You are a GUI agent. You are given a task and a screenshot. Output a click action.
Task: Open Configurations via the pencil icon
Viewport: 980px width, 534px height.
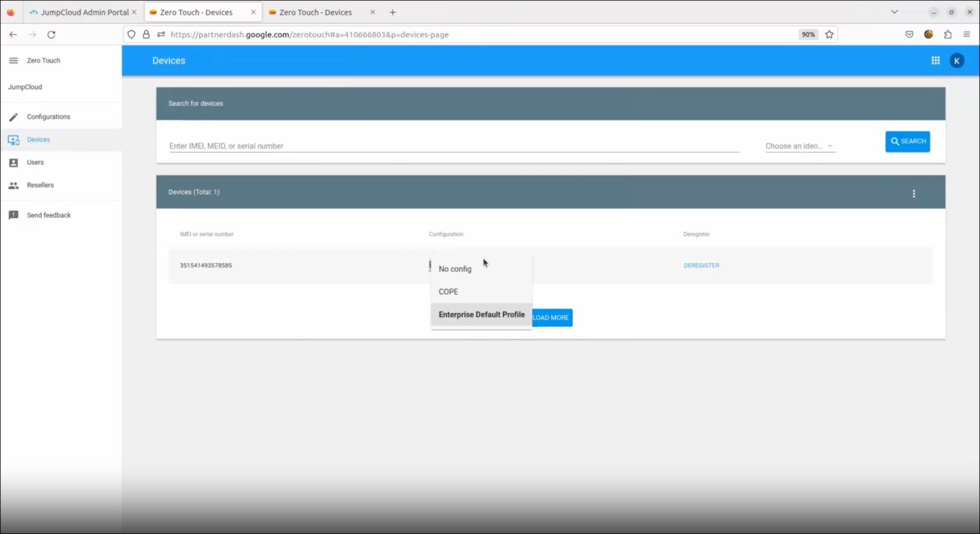[13, 116]
